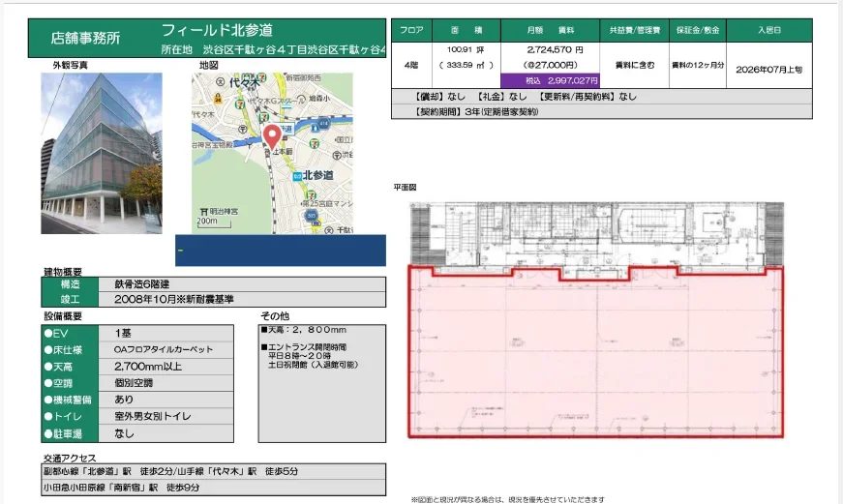Screen dimensions: 843x504
Task: Select the 4階 floor cell
Action: point(411,65)
